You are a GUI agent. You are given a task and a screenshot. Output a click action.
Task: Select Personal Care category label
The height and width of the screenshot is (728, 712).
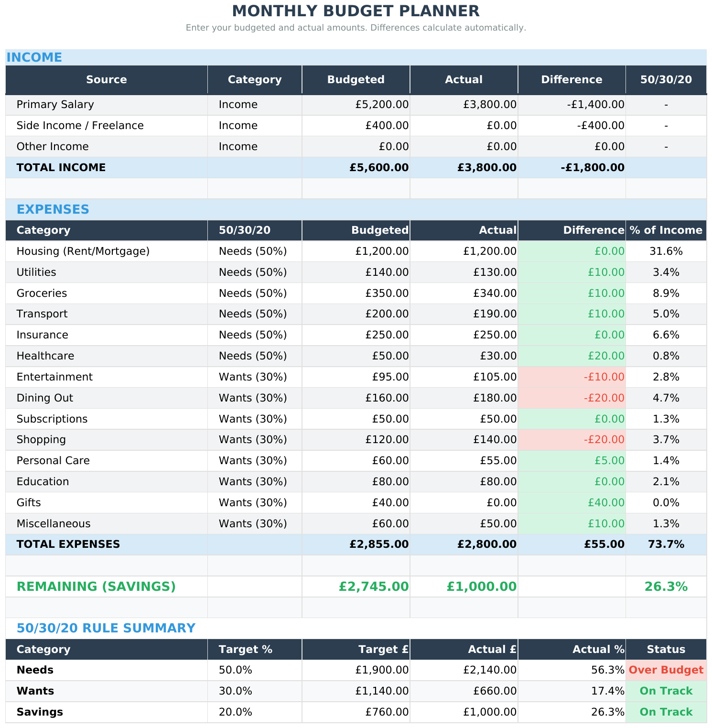(107, 461)
